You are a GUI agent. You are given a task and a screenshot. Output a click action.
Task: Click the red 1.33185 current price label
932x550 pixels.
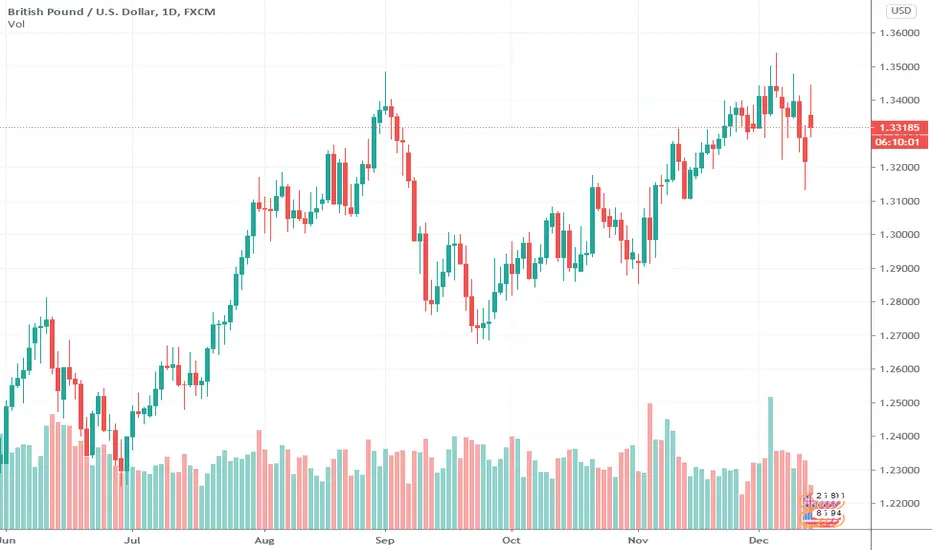pyautogui.click(x=899, y=127)
